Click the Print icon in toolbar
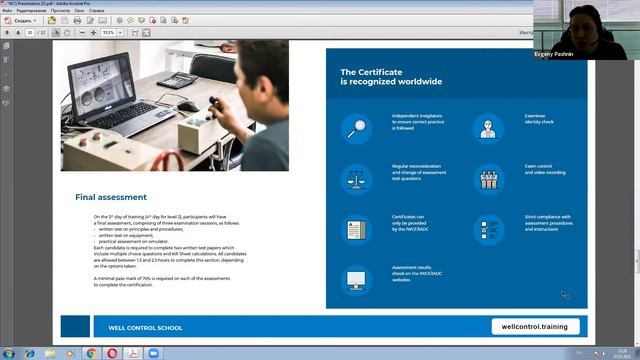 coord(77,20)
